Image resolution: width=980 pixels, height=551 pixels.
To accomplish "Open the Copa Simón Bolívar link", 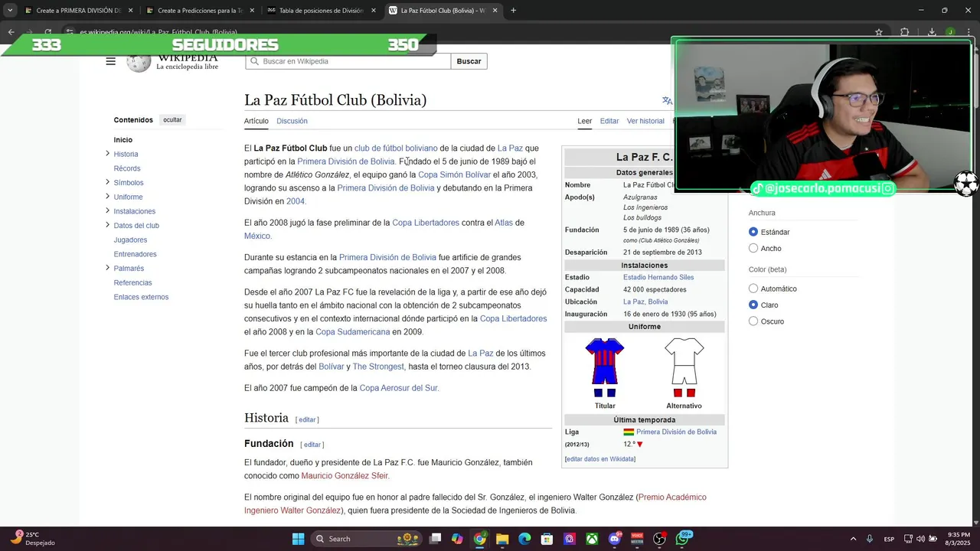I will 454,174.
